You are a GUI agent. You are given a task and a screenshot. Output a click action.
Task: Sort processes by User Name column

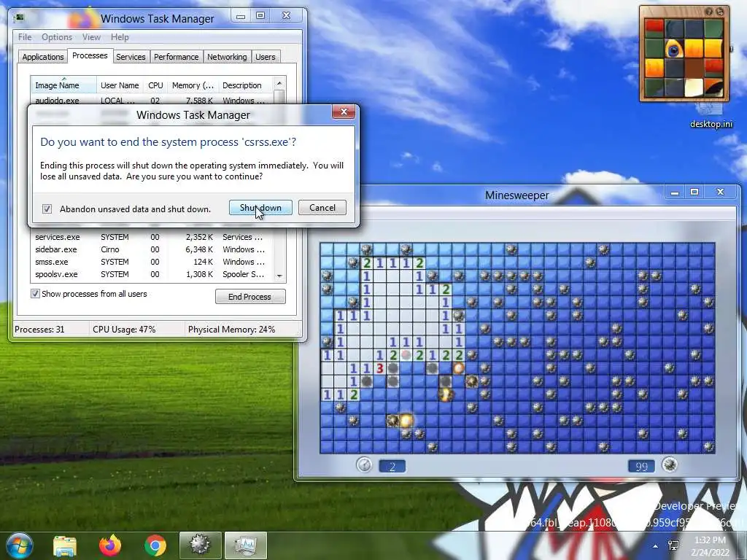pyautogui.click(x=120, y=85)
